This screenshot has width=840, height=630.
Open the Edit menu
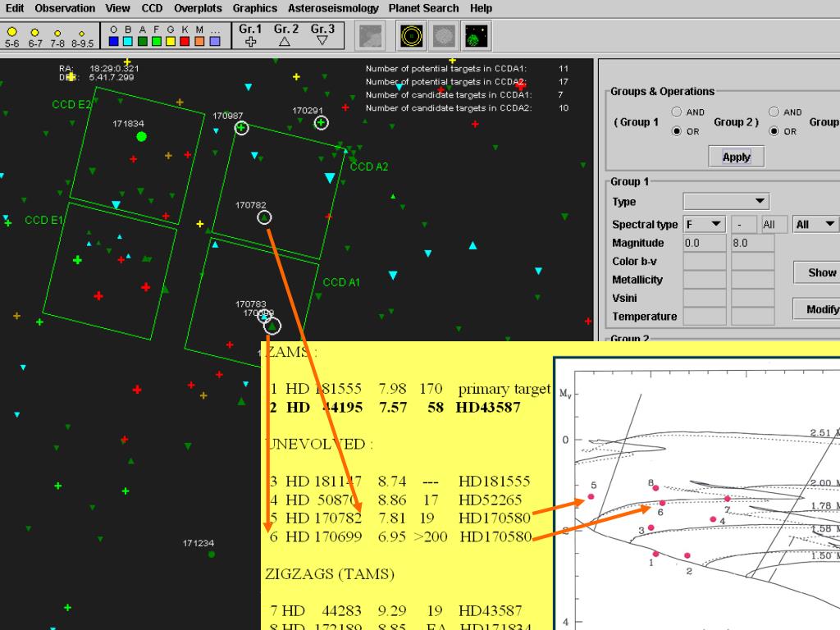tap(15, 8)
